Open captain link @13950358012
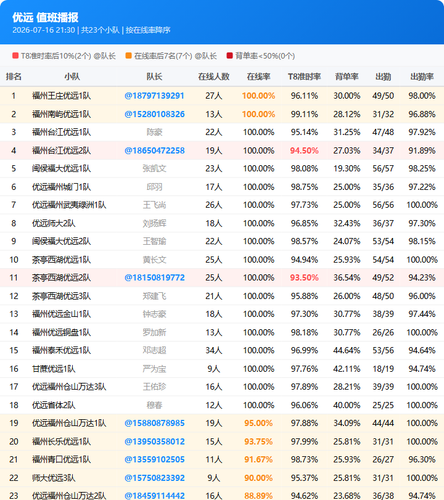The width and height of the screenshot is (444, 500). [154, 442]
